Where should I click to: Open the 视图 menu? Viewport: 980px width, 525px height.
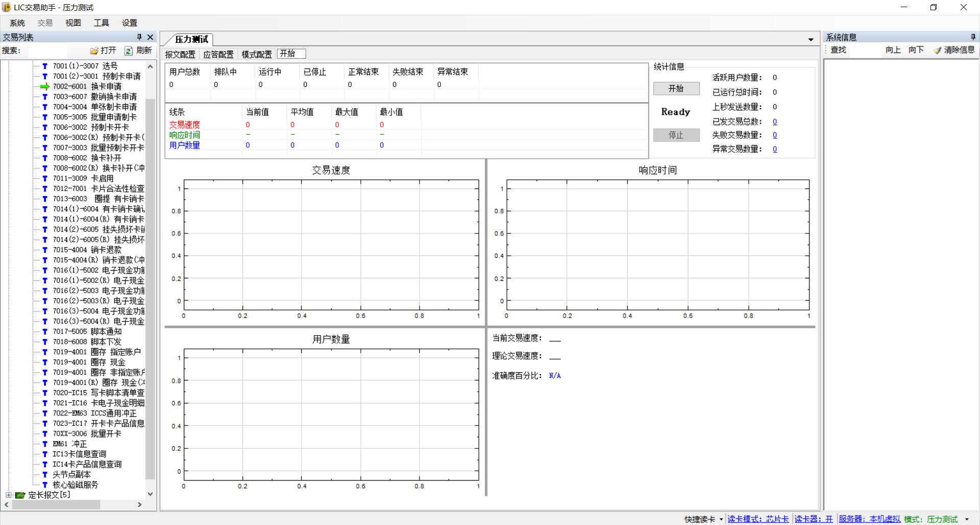(73, 23)
